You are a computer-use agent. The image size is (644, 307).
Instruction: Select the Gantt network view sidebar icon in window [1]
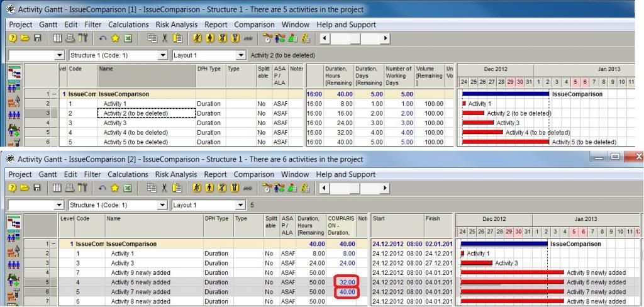pos(14,73)
